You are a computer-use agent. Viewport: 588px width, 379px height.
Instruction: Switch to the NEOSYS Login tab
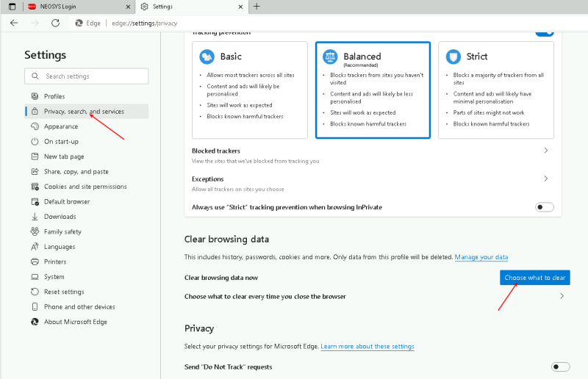pyautogui.click(x=79, y=7)
